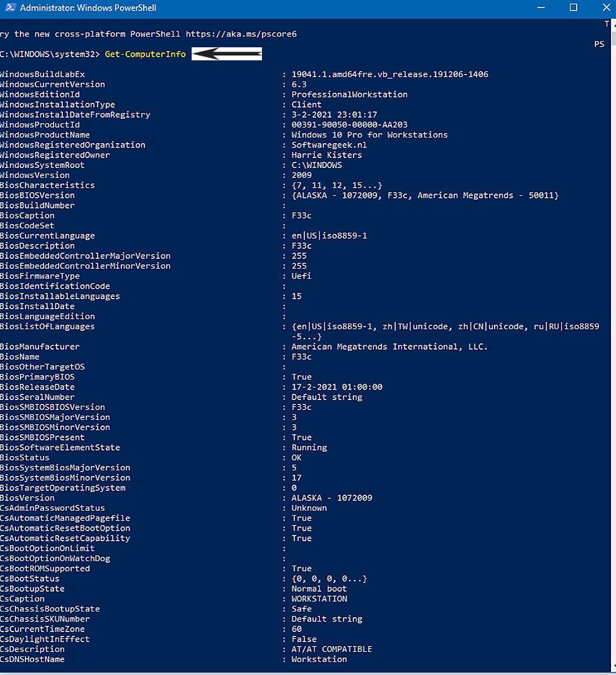Click the BIOS release date 17-2-2021 01:00:00
This screenshot has width=616, height=675.
click(337, 387)
